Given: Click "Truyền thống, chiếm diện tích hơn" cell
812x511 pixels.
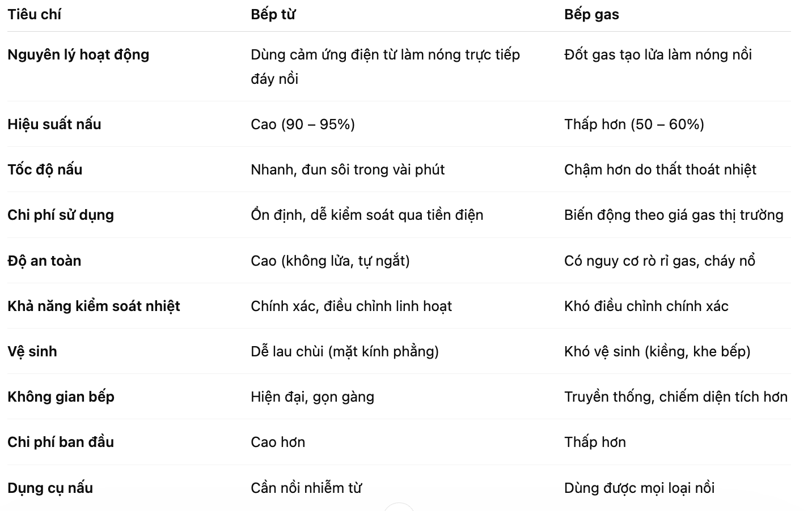Looking at the screenshot, I should click(675, 397).
